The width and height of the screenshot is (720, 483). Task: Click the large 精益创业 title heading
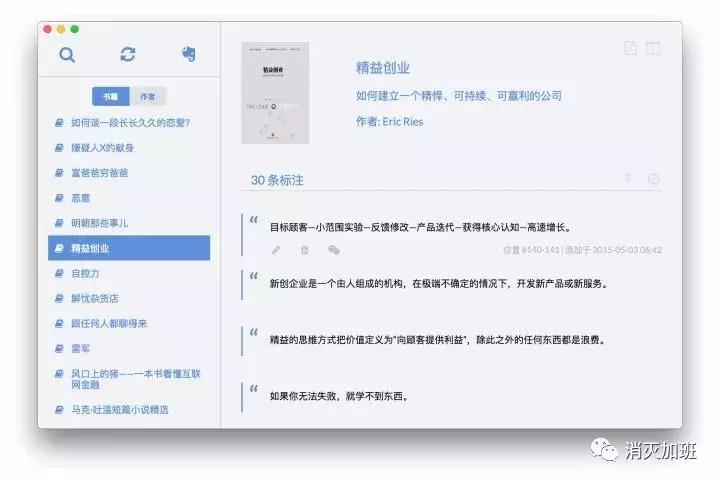(x=382, y=68)
